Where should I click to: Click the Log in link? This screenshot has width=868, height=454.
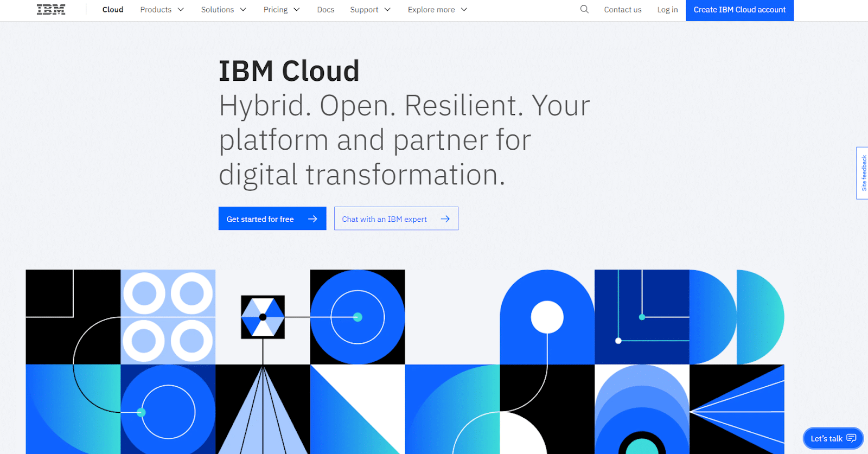click(x=667, y=10)
